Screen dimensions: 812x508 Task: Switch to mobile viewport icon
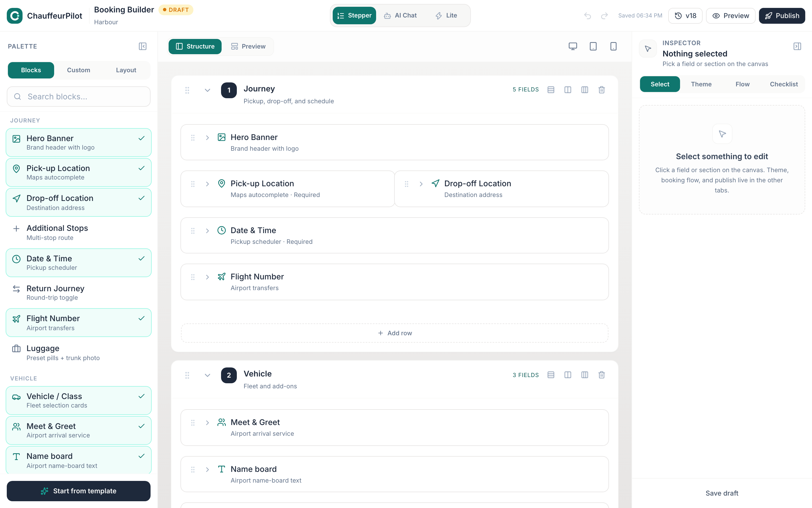click(x=613, y=46)
